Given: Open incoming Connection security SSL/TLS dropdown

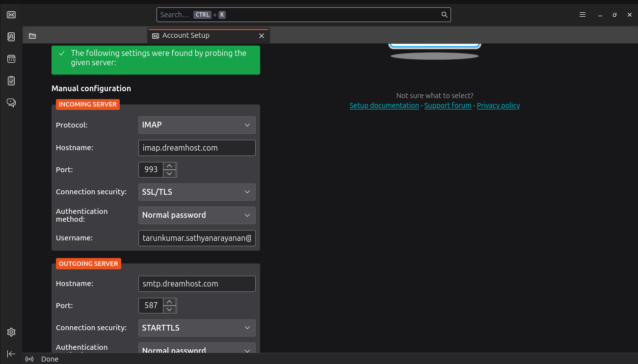Looking at the screenshot, I should 197,192.
